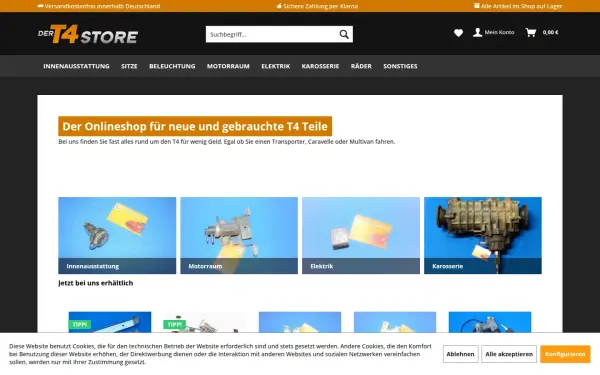Open the Karosserie category tile

[x=483, y=235]
